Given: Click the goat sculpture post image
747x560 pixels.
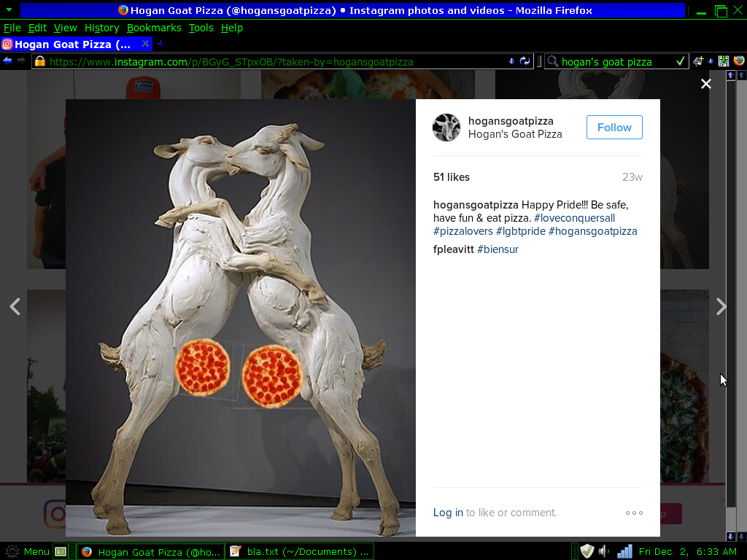Looking at the screenshot, I should [x=241, y=318].
